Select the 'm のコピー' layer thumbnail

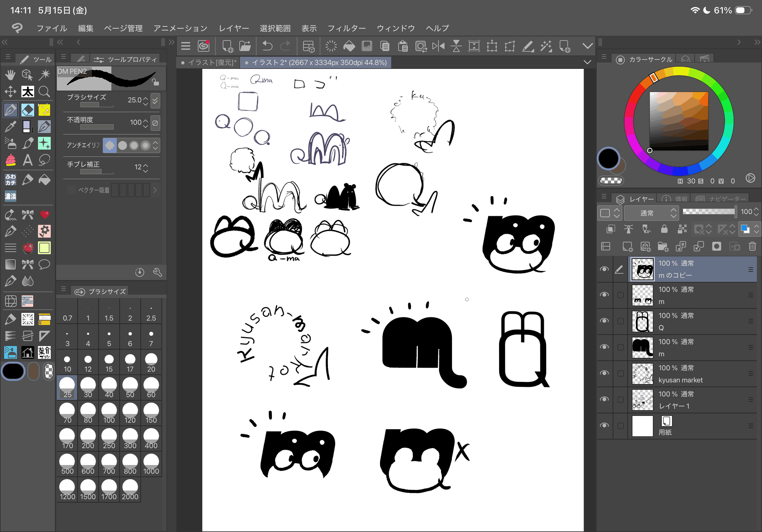tap(643, 269)
